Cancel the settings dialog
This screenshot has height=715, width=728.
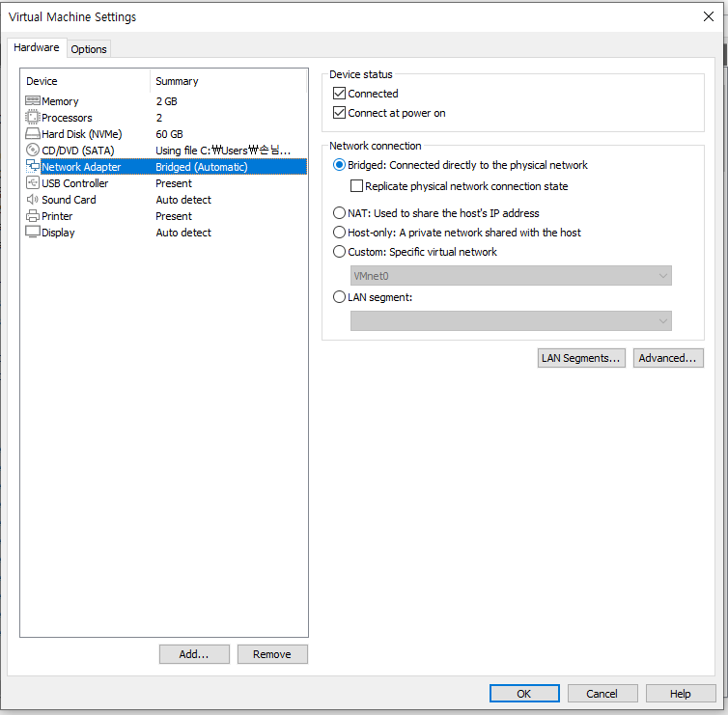[x=602, y=694]
